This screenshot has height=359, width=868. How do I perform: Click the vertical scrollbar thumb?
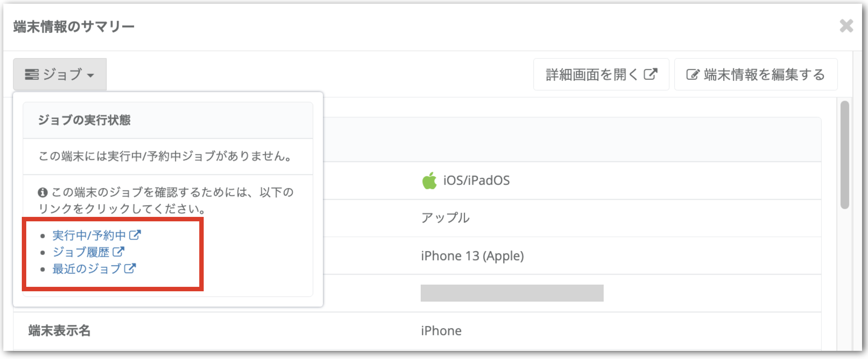click(x=845, y=155)
